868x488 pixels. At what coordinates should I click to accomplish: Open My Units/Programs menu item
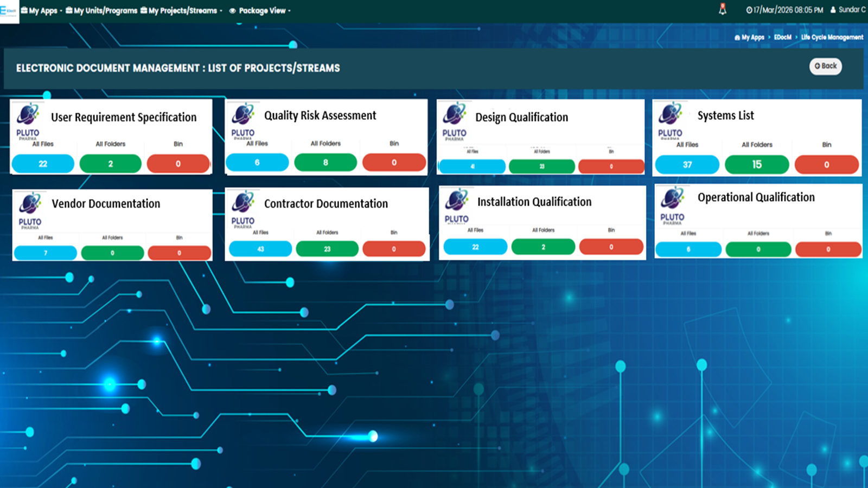101,10
